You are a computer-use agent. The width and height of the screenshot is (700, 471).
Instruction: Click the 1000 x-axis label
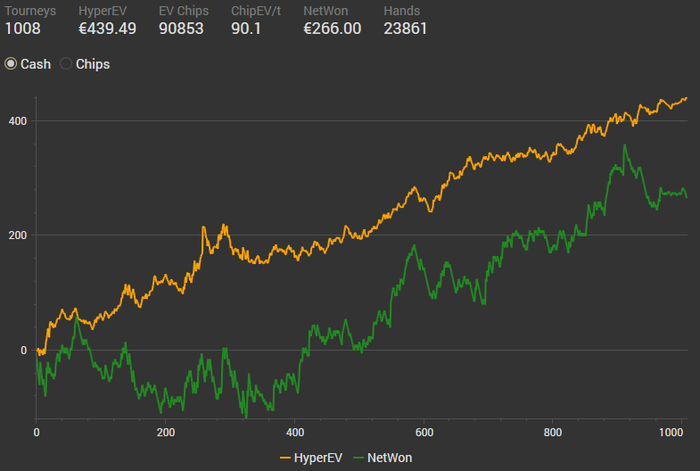point(671,432)
